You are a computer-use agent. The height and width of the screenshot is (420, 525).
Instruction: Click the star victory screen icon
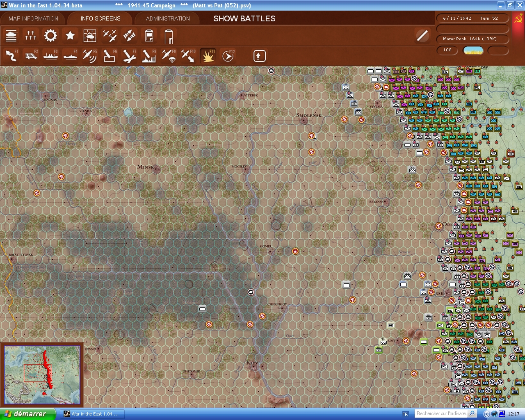[x=70, y=36]
